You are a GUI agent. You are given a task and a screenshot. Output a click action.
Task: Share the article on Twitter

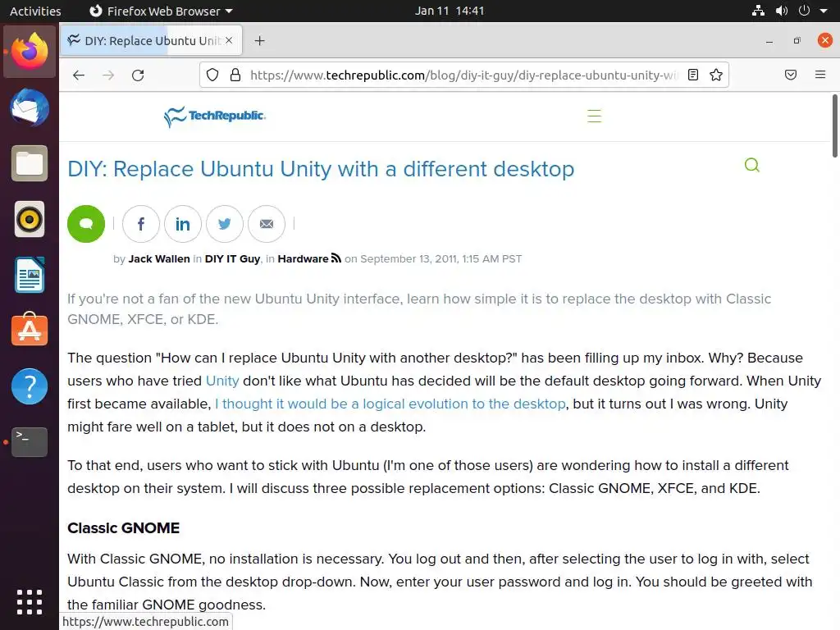[225, 224]
